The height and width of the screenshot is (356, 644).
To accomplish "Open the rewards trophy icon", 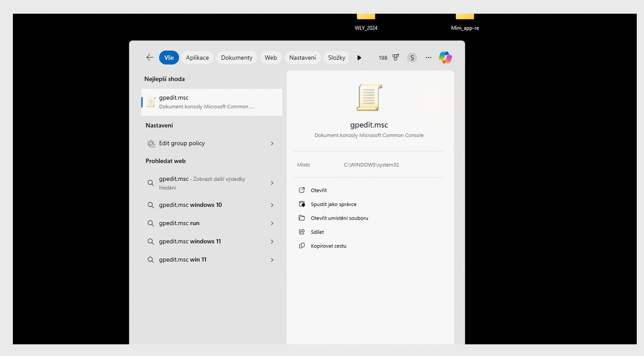I will [x=396, y=58].
